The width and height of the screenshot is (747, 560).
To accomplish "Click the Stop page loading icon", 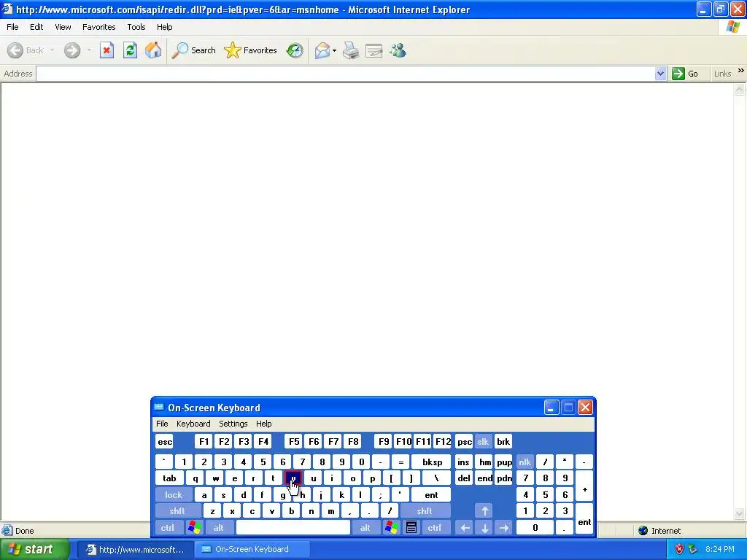I will 107,50.
